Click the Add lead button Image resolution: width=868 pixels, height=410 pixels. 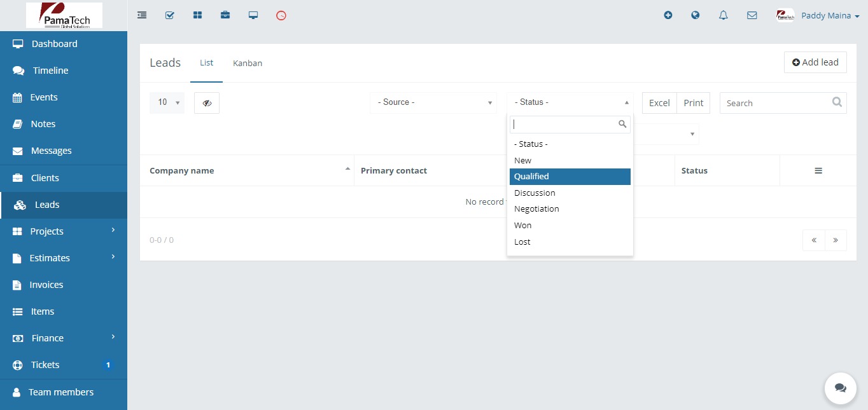[x=815, y=62]
